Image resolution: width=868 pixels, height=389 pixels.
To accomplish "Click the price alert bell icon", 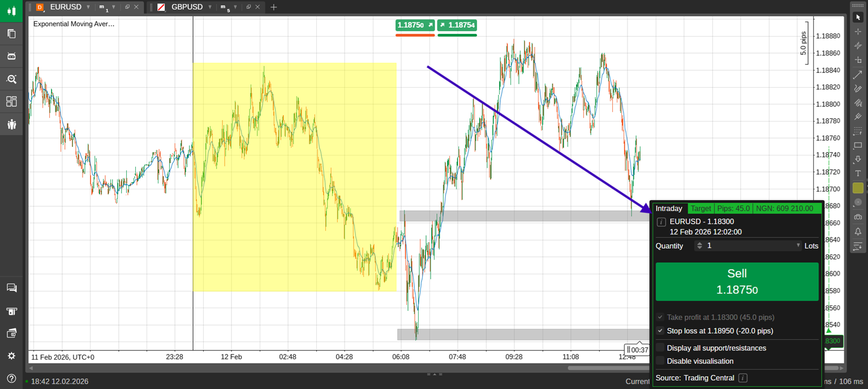I will 858,231.
